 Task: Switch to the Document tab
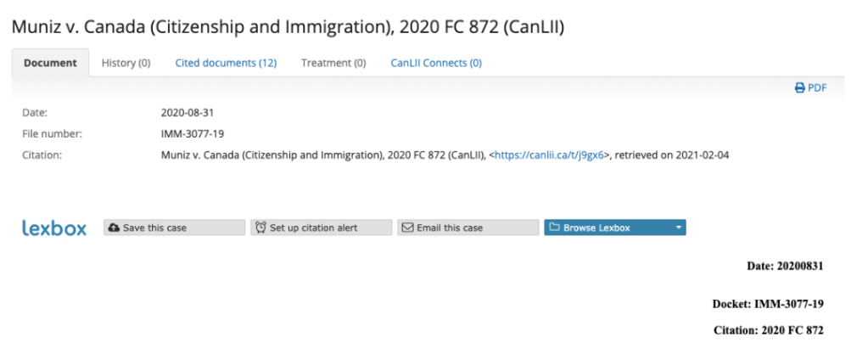(x=50, y=63)
